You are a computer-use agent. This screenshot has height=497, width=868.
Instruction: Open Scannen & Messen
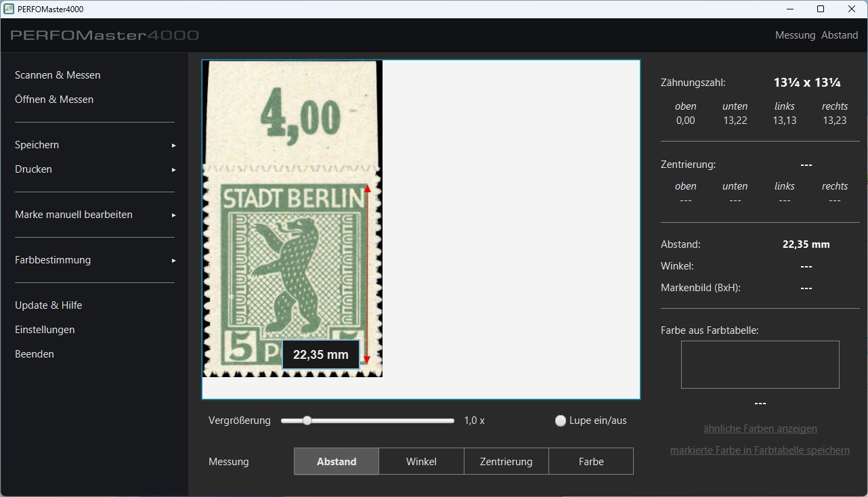tap(58, 75)
